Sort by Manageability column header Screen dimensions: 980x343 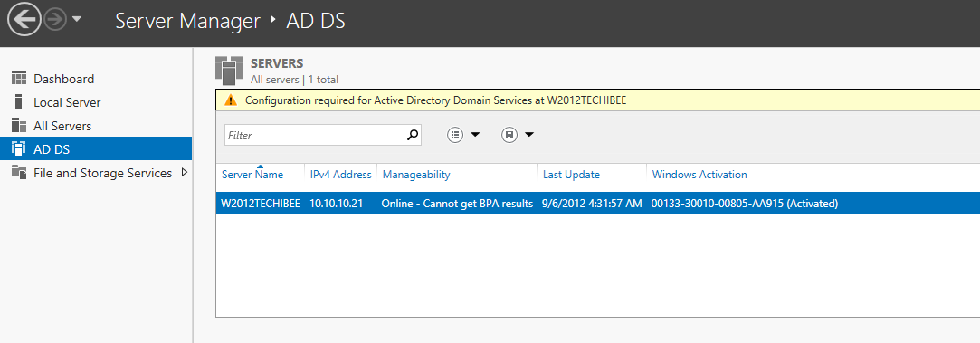(416, 175)
